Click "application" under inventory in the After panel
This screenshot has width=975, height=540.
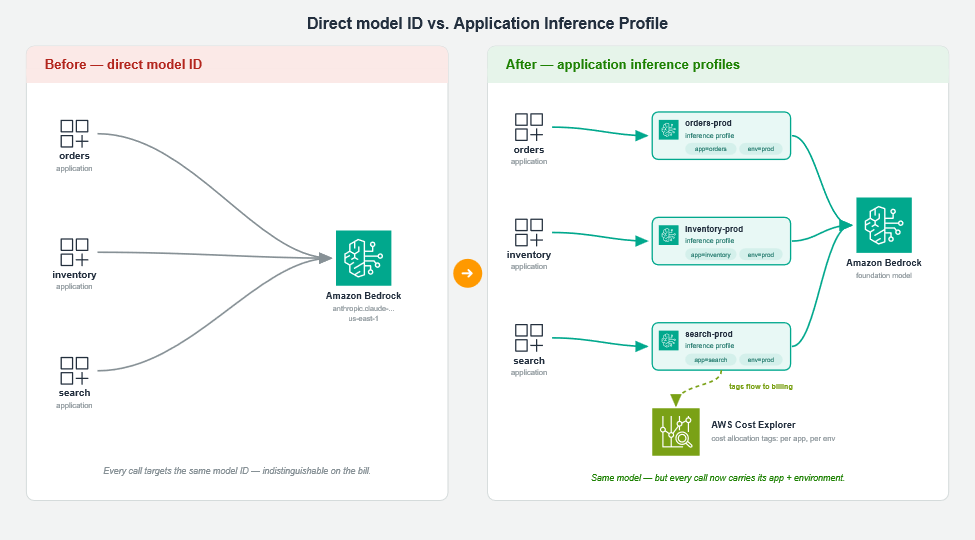click(x=529, y=267)
